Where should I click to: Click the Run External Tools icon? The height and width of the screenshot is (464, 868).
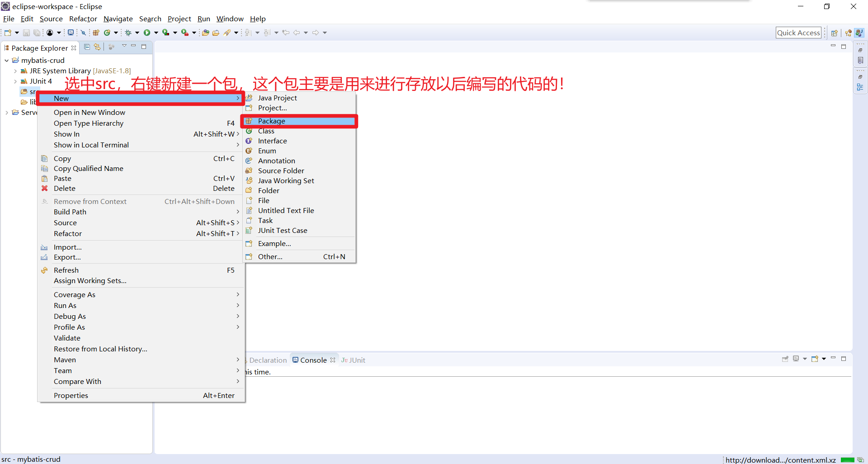coord(185,33)
